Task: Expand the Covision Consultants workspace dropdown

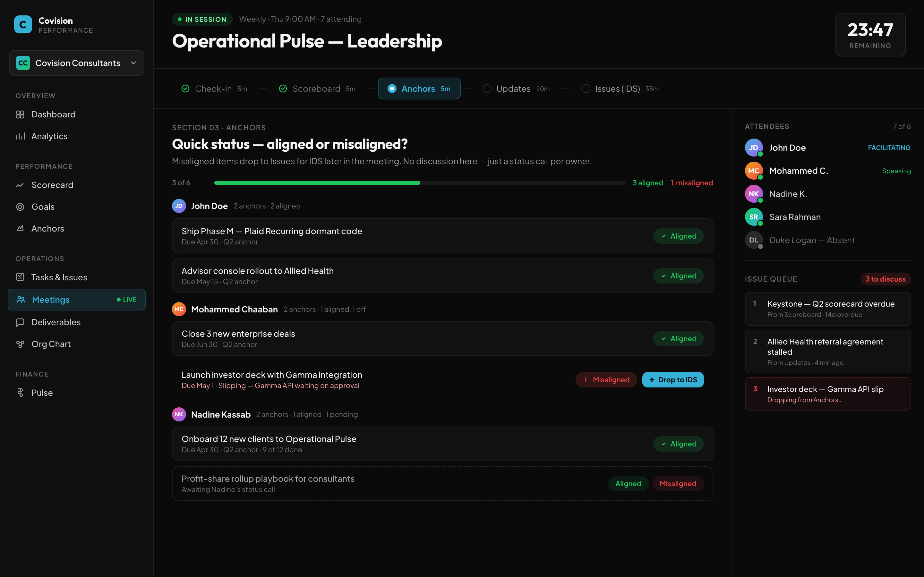Action: [x=133, y=63]
